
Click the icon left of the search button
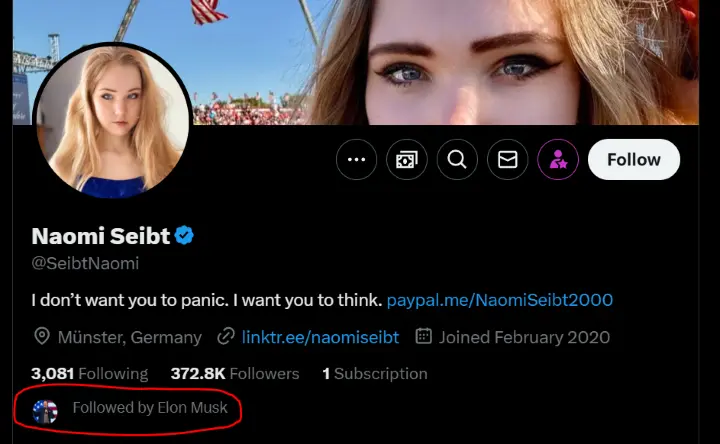coord(407,159)
